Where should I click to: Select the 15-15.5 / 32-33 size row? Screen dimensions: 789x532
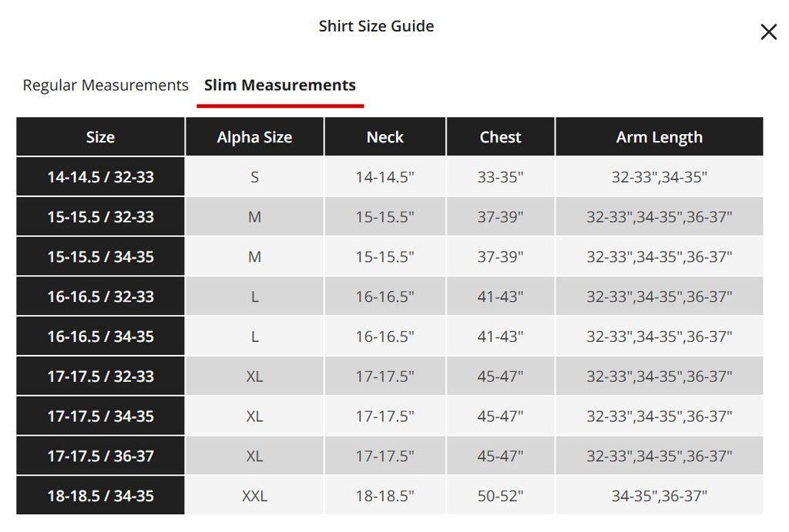pyautogui.click(x=389, y=216)
